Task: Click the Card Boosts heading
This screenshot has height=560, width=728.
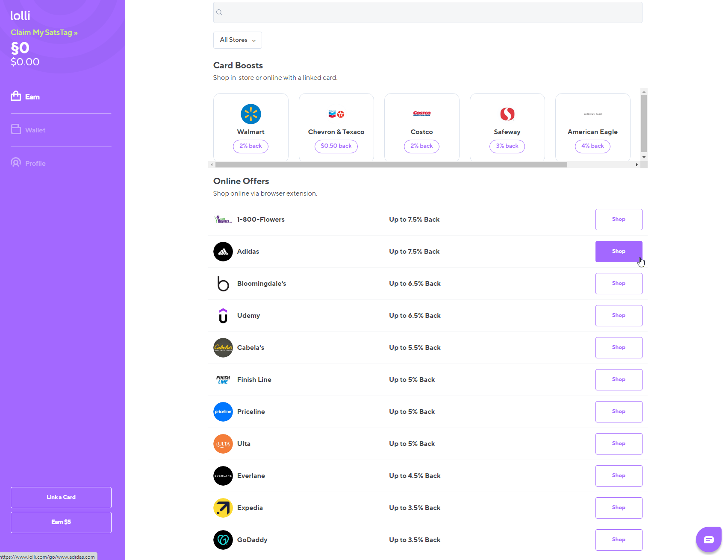Action: tap(238, 65)
